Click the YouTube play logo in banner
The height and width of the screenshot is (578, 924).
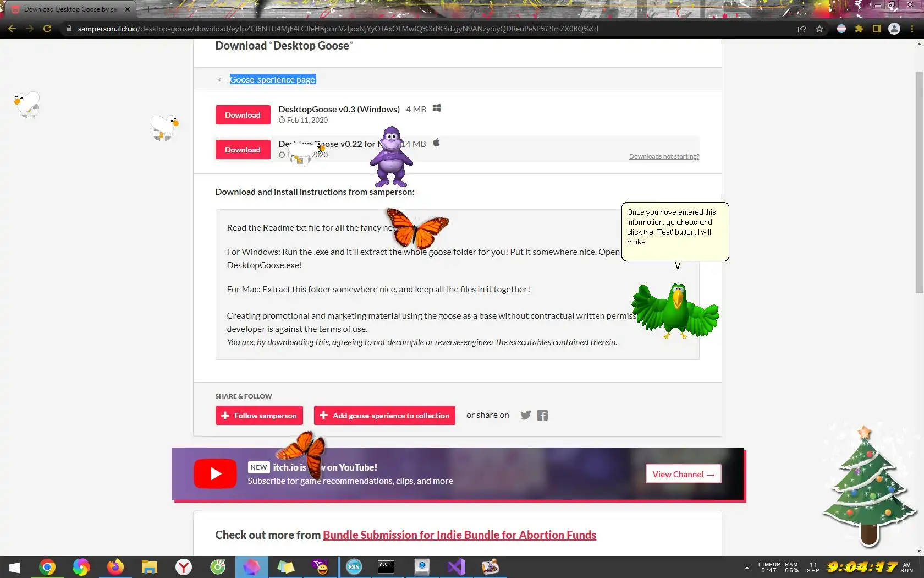click(215, 473)
